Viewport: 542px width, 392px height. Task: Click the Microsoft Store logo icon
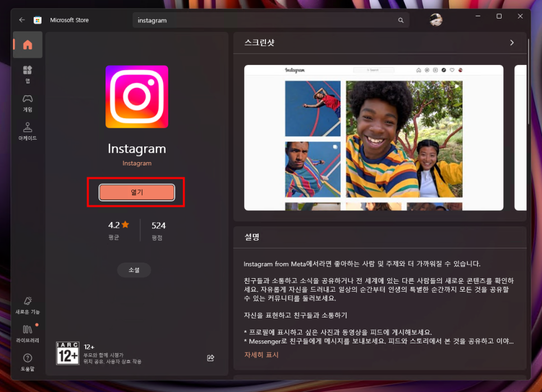[x=38, y=20]
